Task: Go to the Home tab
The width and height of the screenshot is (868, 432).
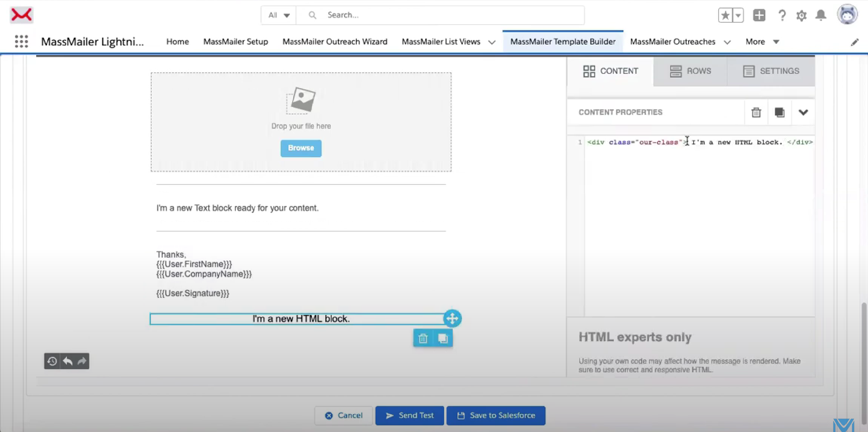Action: 177,42
